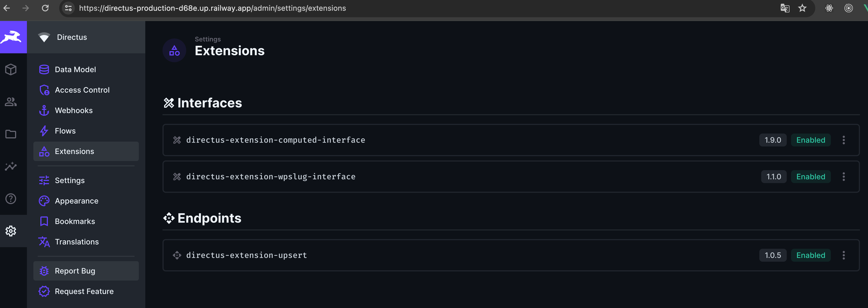
Task: Click the Request Feature link
Action: click(x=86, y=292)
